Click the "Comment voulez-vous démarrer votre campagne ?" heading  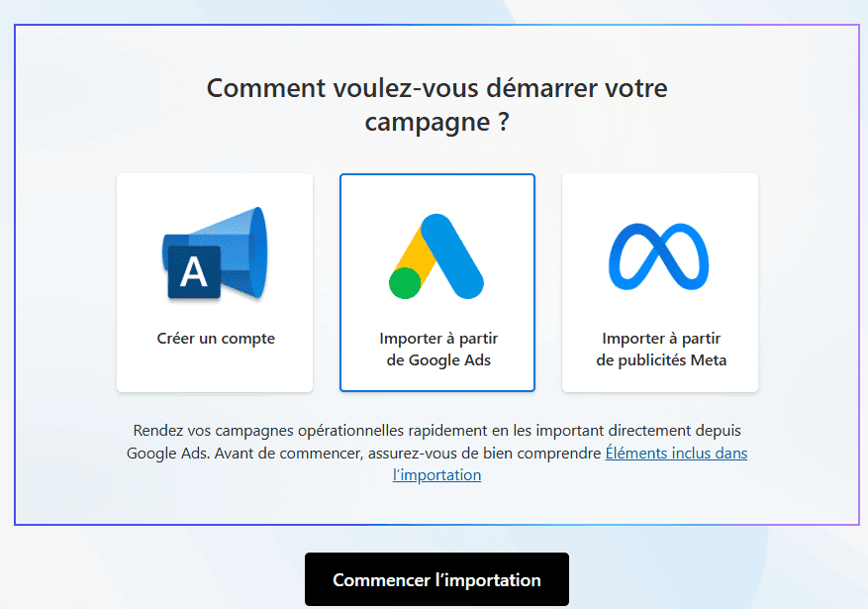436,104
